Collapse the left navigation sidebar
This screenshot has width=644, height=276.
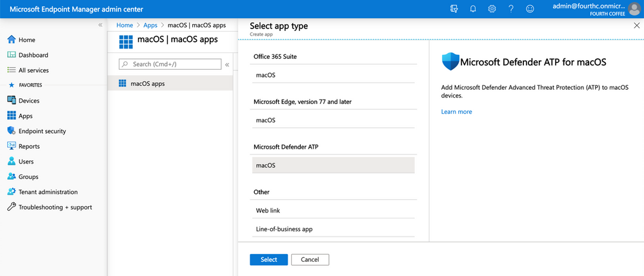tap(100, 25)
